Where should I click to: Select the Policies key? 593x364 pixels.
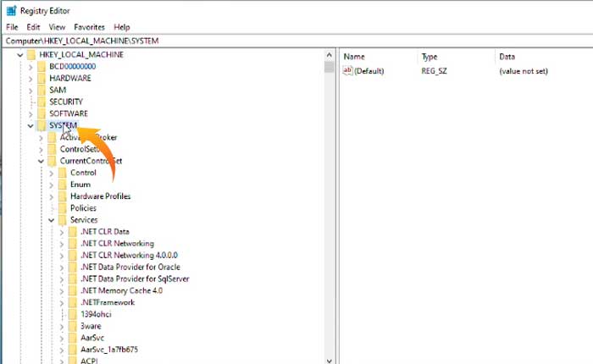[83, 208]
